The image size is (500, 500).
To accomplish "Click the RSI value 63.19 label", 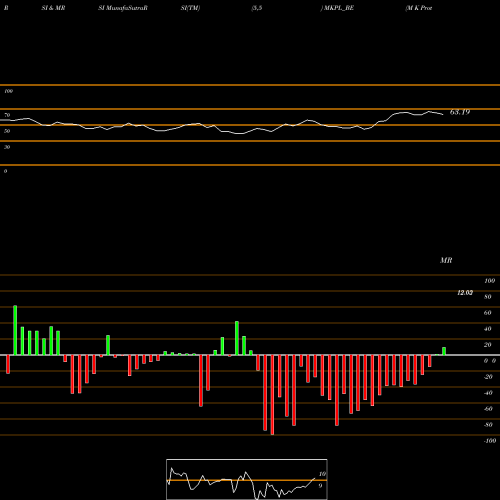I will click(460, 112).
